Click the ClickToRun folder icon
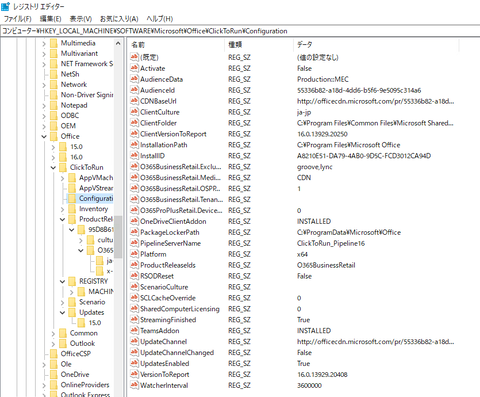This screenshot has width=480, height=397. 63,167
